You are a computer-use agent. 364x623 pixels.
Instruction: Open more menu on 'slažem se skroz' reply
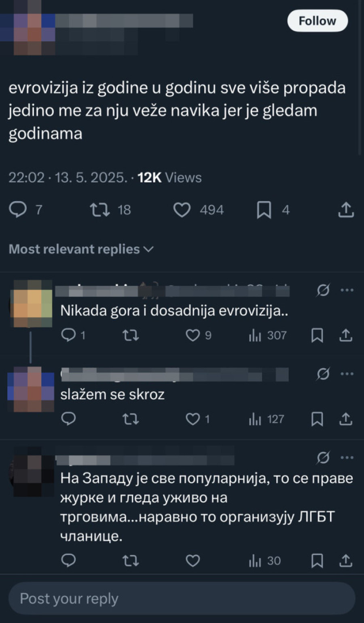[x=347, y=374]
